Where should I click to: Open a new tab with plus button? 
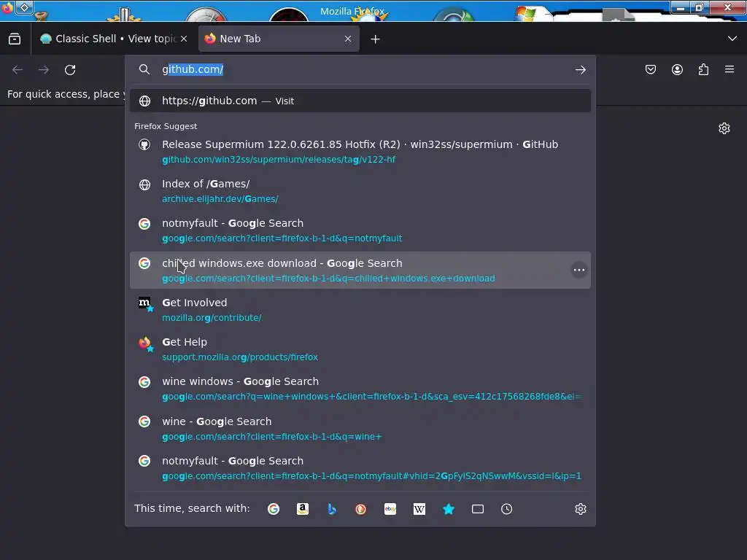376,39
